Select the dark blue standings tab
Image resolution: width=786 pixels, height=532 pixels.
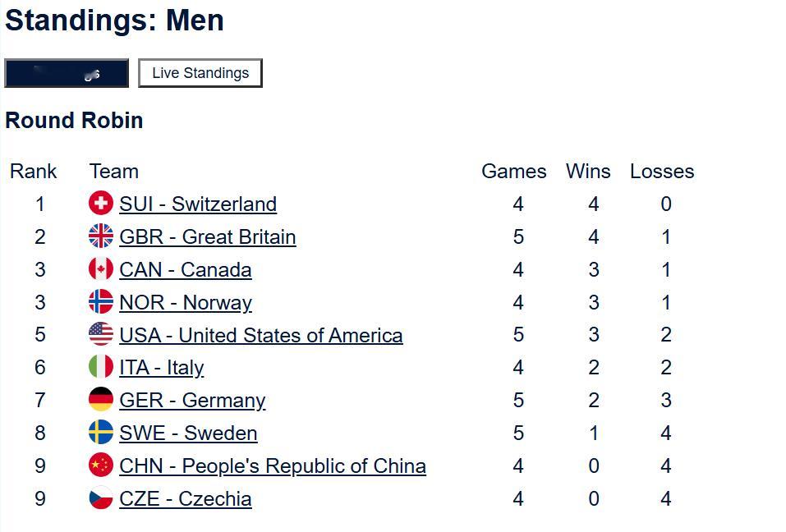(67, 73)
